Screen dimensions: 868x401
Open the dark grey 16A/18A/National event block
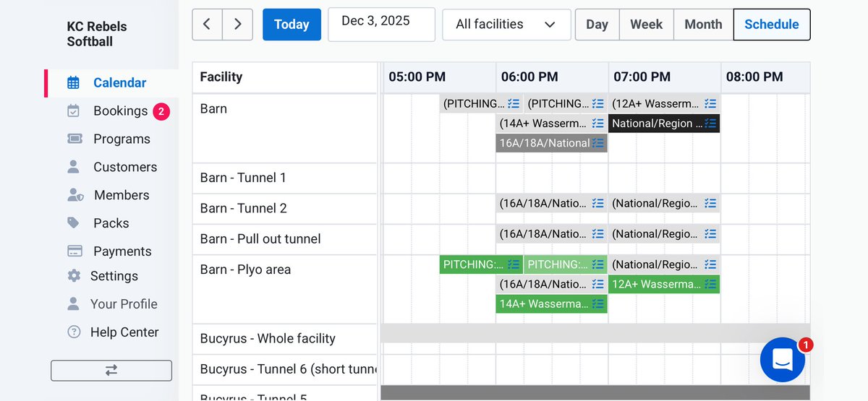[551, 143]
